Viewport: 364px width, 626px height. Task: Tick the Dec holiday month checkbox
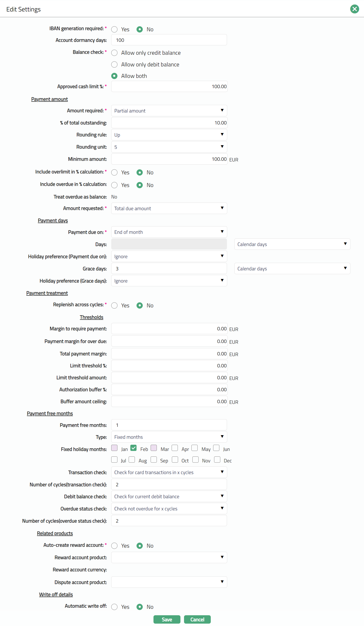[x=217, y=460]
